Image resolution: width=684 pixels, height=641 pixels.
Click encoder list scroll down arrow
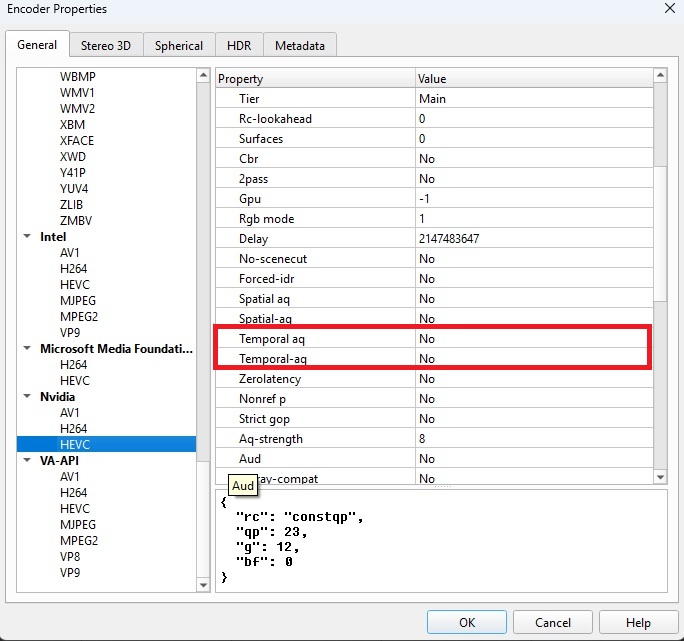click(203, 585)
